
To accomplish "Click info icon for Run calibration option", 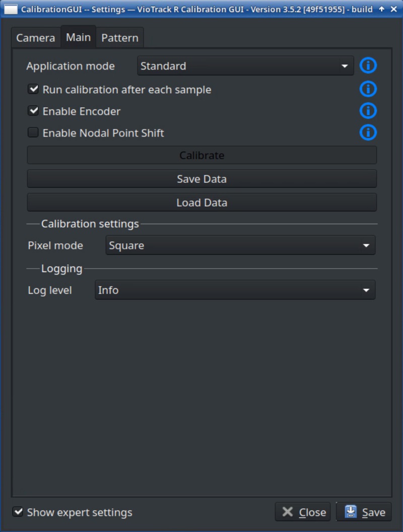I will 368,90.
